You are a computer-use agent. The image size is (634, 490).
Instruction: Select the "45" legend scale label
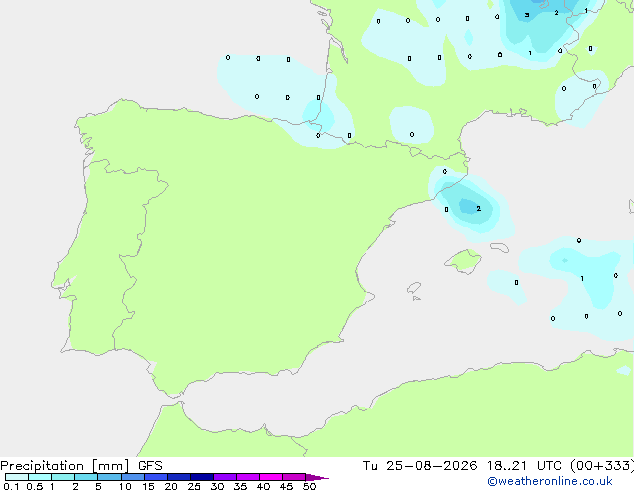click(x=286, y=486)
